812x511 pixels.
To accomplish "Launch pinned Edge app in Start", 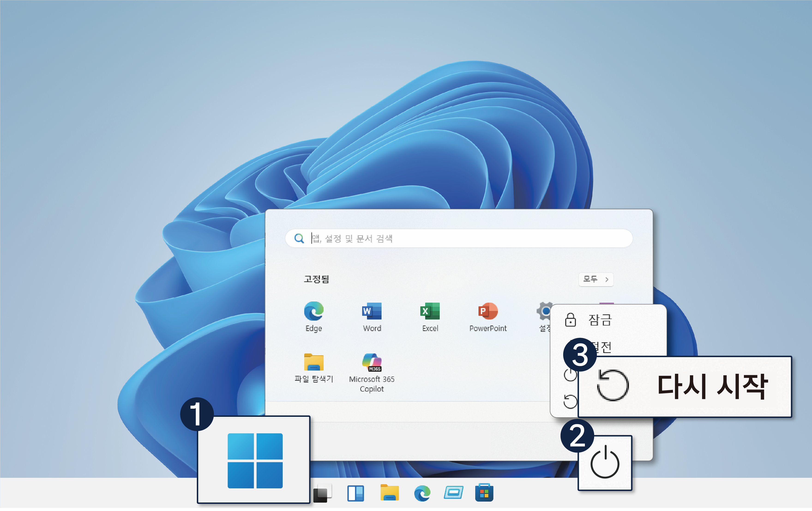I will click(314, 311).
